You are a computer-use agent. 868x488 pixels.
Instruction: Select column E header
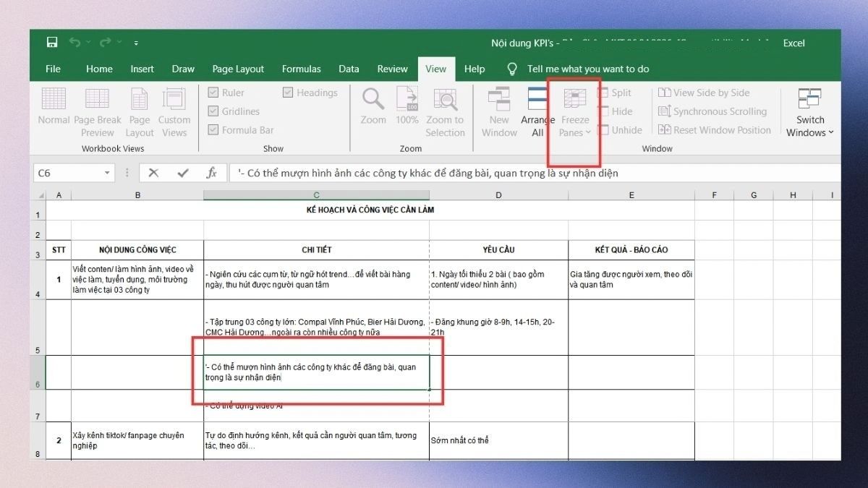pos(631,195)
